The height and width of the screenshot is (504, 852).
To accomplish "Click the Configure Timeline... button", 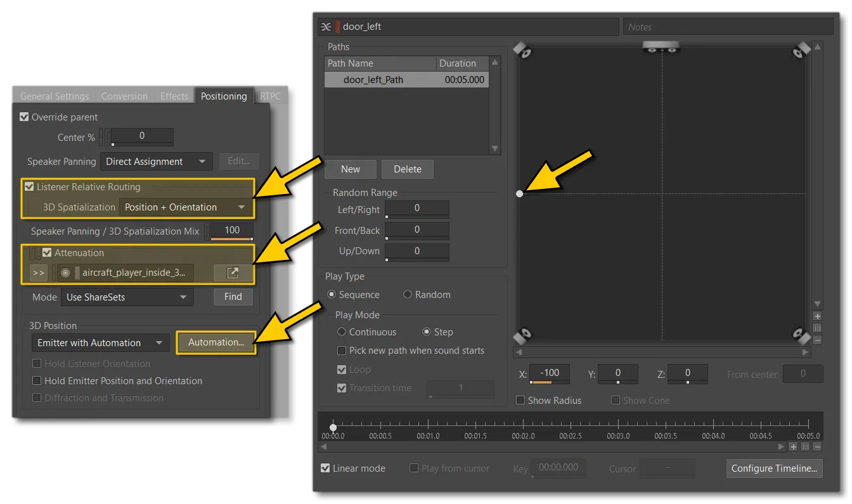I will coord(774,468).
